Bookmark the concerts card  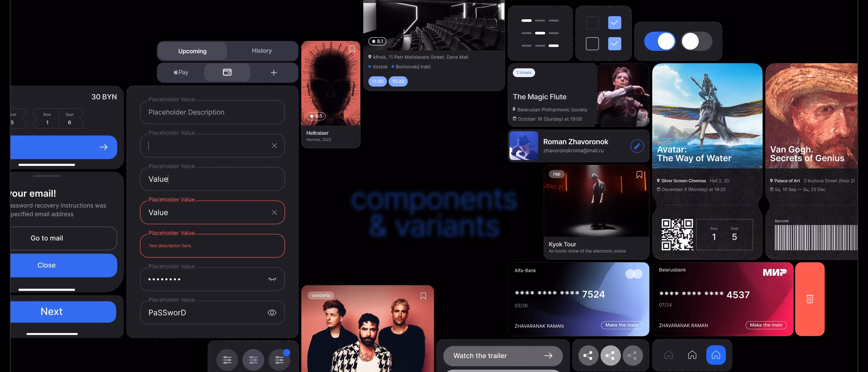pyautogui.click(x=423, y=296)
